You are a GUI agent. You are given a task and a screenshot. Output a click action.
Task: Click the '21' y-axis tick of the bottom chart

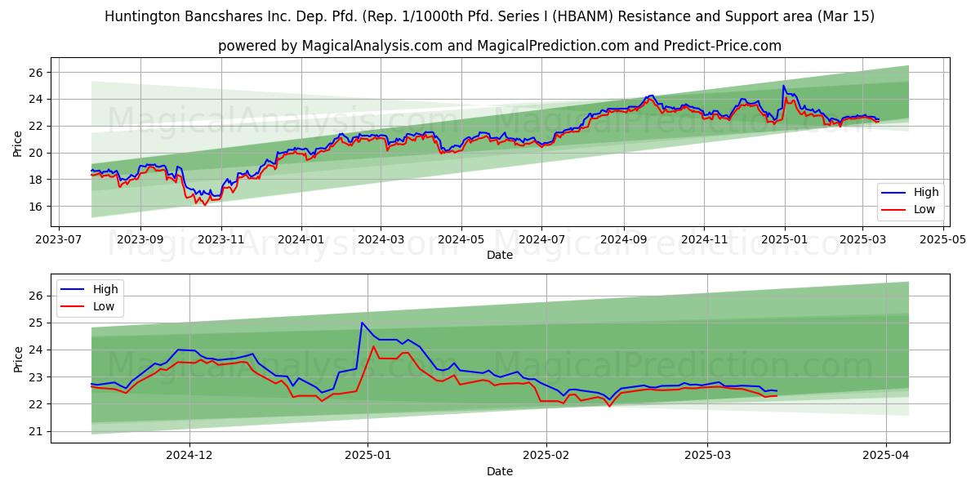pos(36,431)
